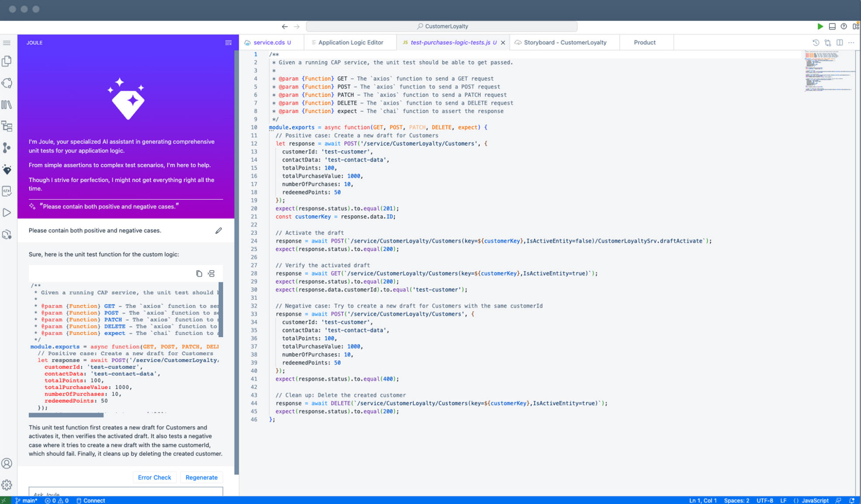The width and height of the screenshot is (861, 504).
Task: Open the application hamburger menu top left
Action: pyautogui.click(x=7, y=42)
